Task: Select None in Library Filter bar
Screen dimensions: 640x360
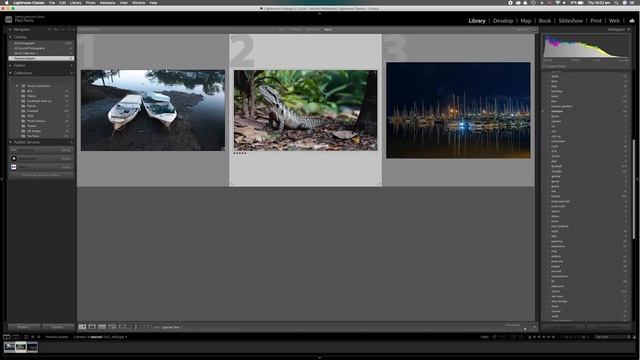Action: click(x=328, y=29)
